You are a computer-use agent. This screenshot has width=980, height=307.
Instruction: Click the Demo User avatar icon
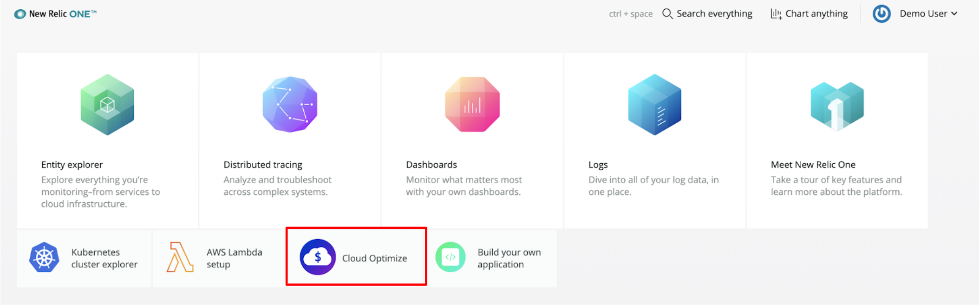882,14
